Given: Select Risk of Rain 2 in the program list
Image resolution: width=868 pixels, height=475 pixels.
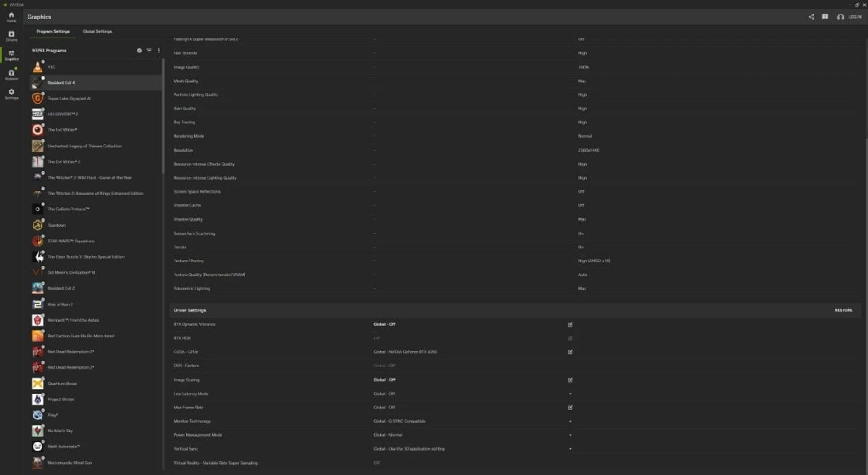Looking at the screenshot, I should coord(96,304).
